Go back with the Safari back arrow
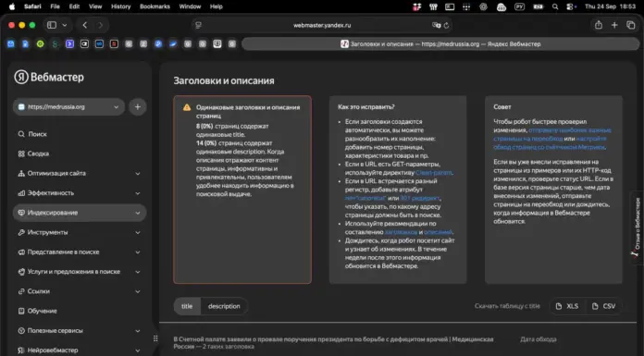Viewport: 644px width, 356px height. (x=84, y=25)
